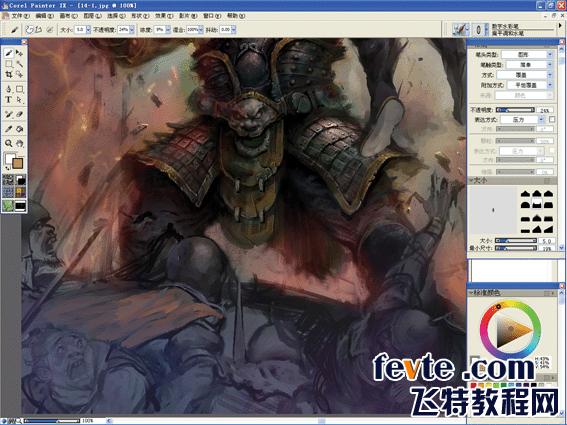Open the 窗口 (Window) menu
This screenshot has height=425, width=567.
212,16
